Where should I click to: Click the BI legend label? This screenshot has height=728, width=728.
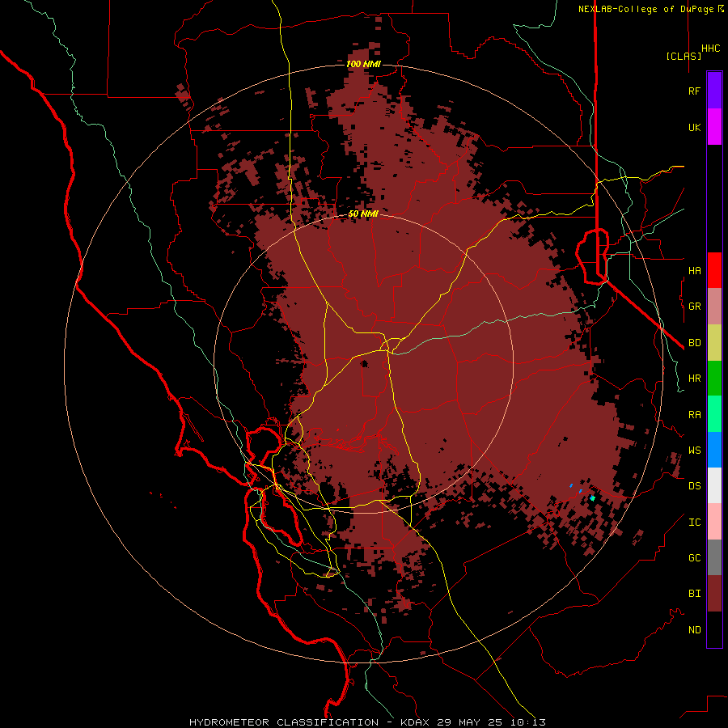point(694,594)
